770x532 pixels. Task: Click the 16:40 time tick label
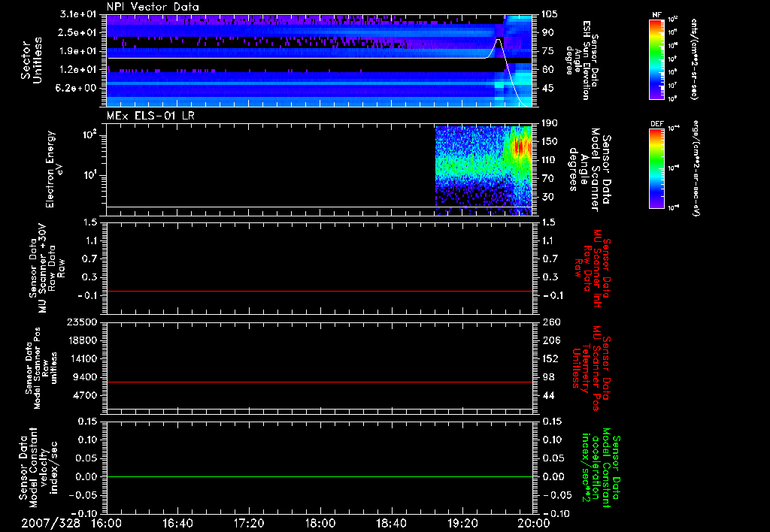coord(177,523)
